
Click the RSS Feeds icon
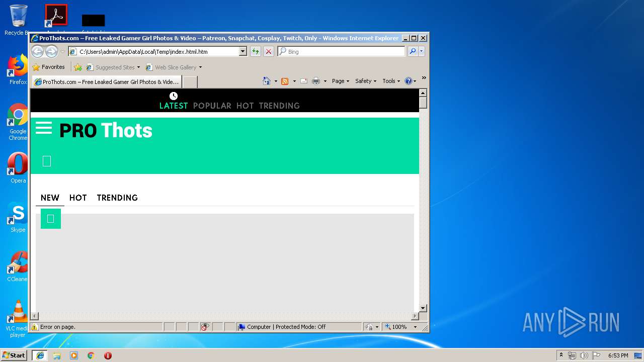285,81
